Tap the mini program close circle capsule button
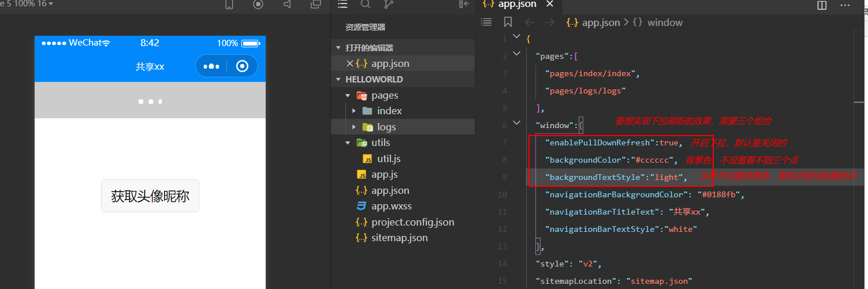The height and width of the screenshot is (289, 868). [243, 66]
